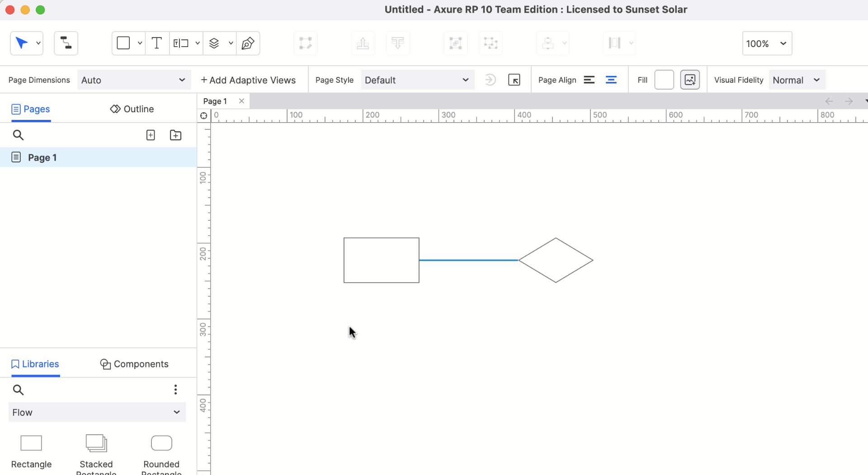Set Page Align to left

589,80
